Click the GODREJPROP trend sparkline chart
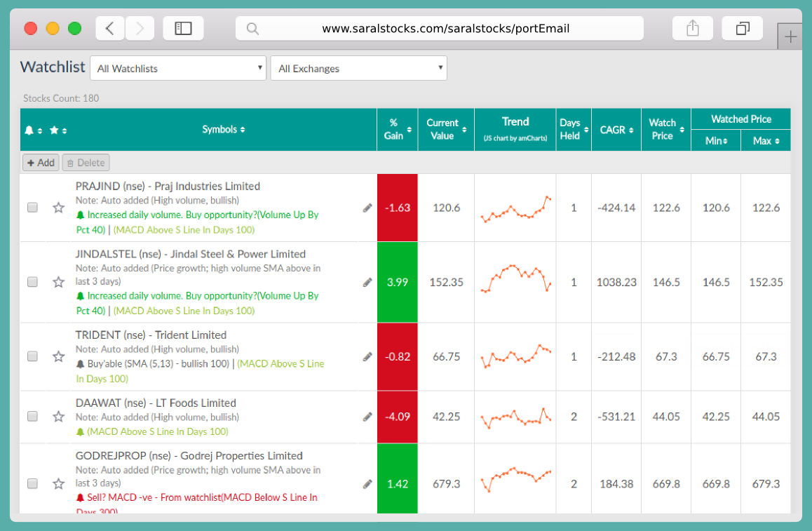The height and width of the screenshot is (531, 812). 515,479
